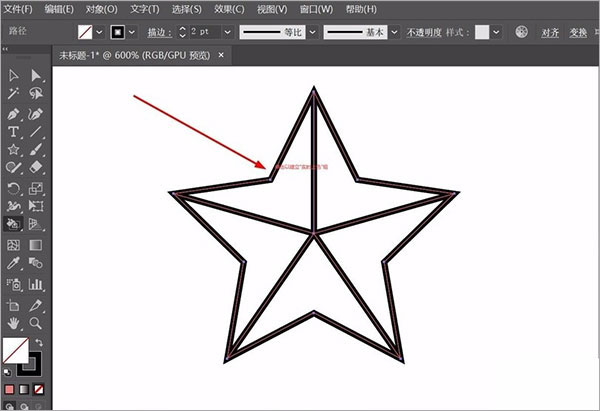Screen dimensions: 600x411
Task: Select the Hand tool
Action: tap(14, 322)
